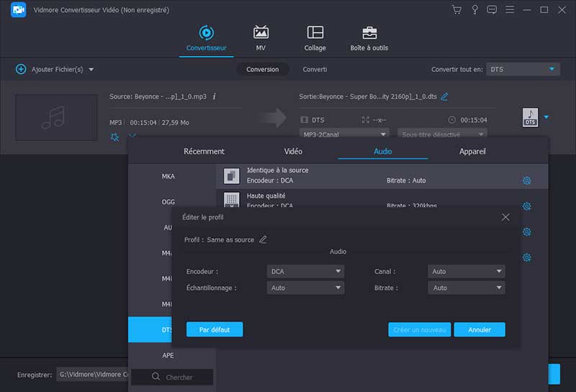Expand the Encodeur DCA dropdown

(305, 271)
